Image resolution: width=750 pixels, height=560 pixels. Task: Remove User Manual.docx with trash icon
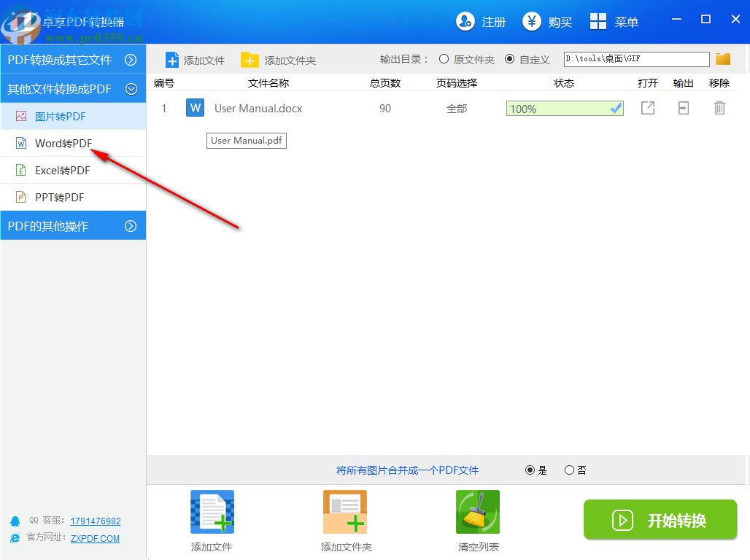[719, 108]
